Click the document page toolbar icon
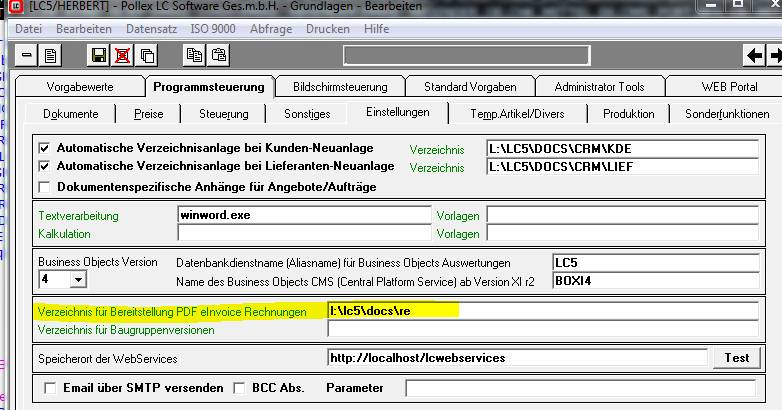 coord(51,55)
